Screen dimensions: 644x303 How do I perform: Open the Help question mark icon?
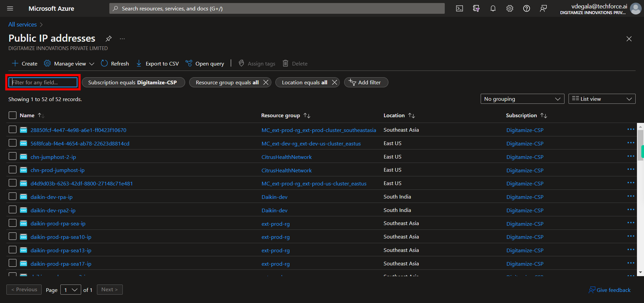527,8
